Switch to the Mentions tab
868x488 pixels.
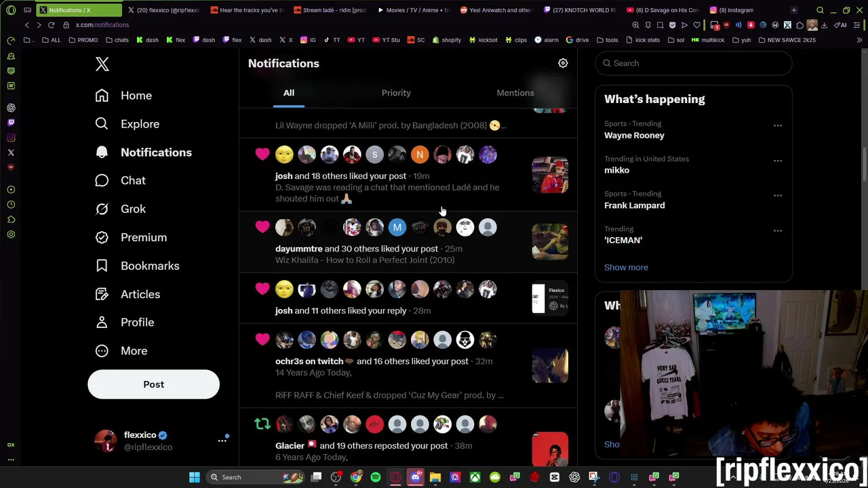pos(515,93)
